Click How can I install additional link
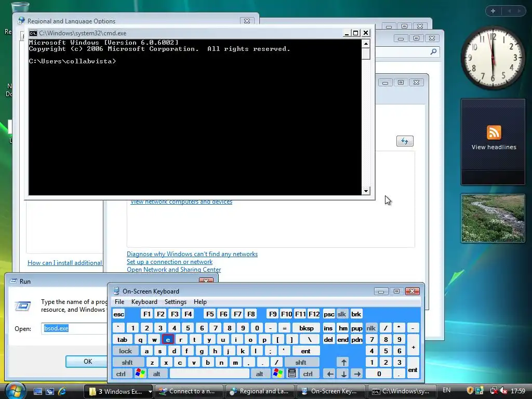The height and width of the screenshot is (399, 532). tap(65, 262)
